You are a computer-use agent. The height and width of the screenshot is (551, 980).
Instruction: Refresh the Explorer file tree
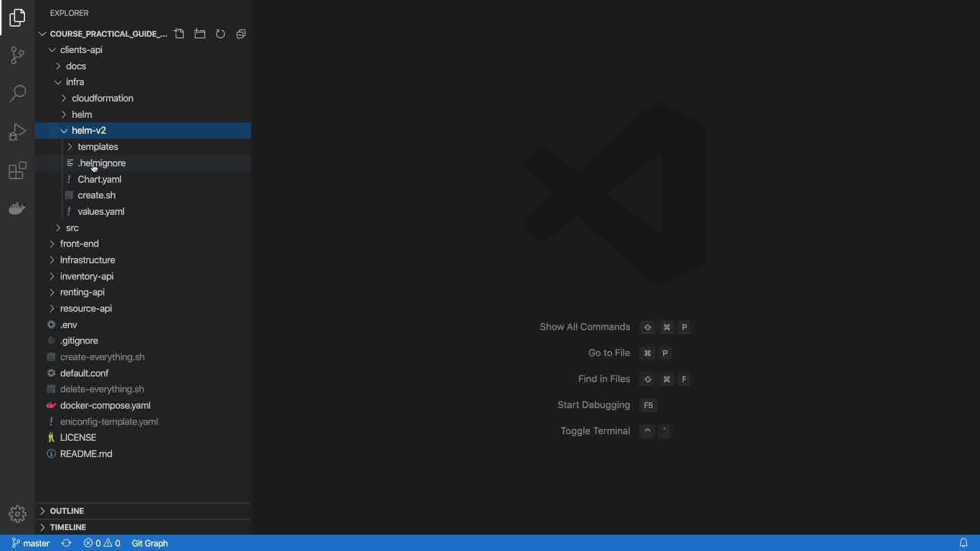click(220, 34)
